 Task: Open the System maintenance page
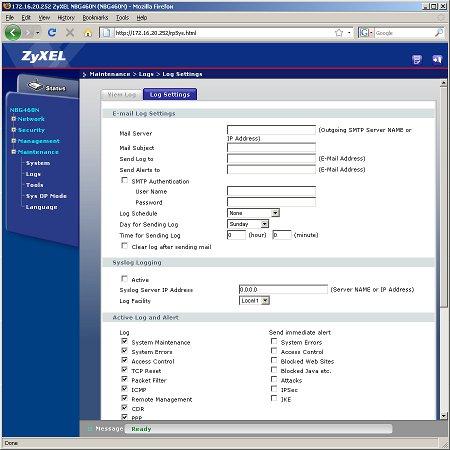click(38, 163)
